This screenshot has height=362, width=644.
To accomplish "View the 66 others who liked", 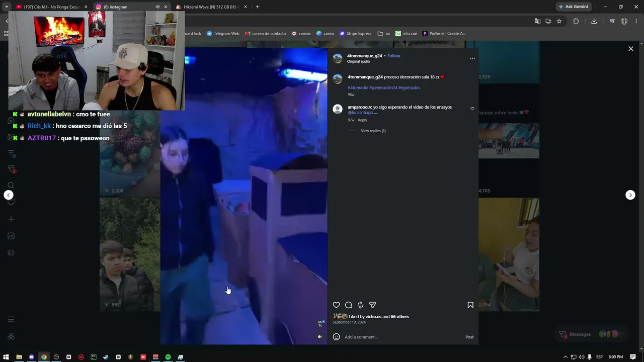I will pyautogui.click(x=400, y=317).
